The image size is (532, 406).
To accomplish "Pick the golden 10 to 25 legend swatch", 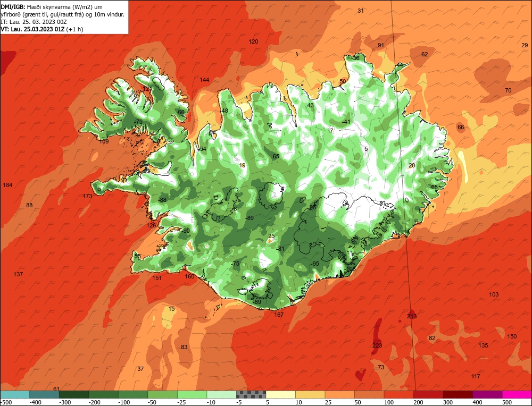I will (310, 394).
